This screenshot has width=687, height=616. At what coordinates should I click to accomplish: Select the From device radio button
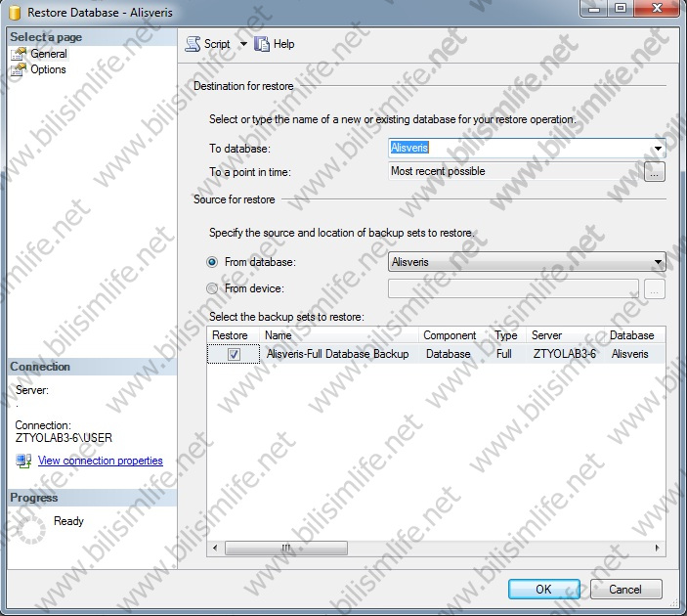pyautogui.click(x=212, y=288)
